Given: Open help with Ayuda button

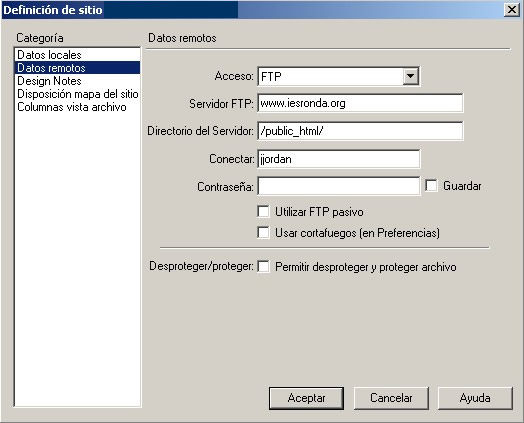Looking at the screenshot, I should (475, 398).
